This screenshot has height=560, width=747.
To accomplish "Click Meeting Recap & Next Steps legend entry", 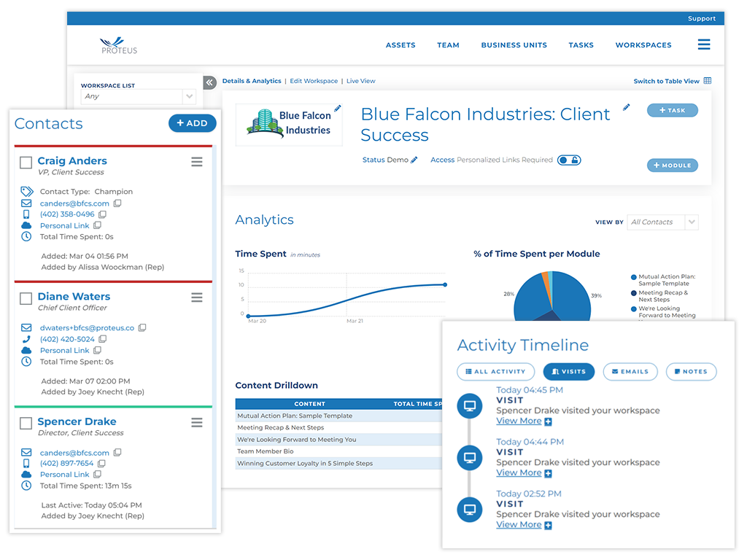I will coord(662,296).
